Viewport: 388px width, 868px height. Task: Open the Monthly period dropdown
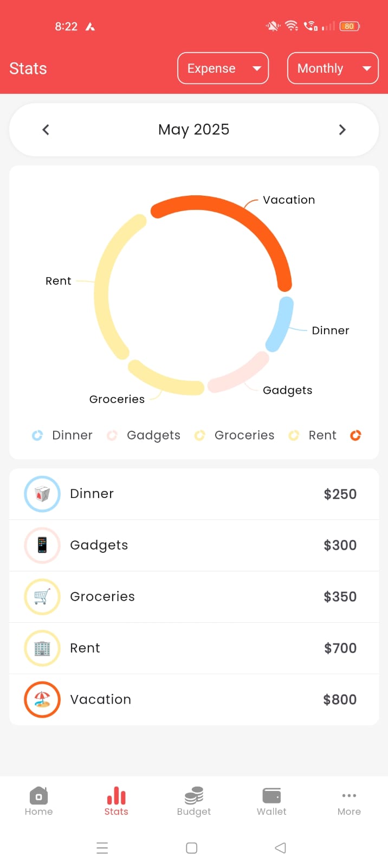coord(332,68)
